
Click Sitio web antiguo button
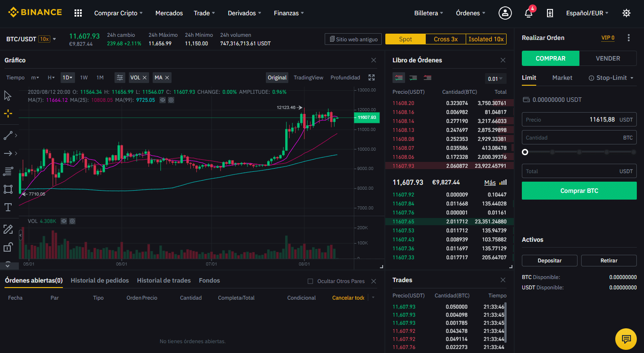(353, 39)
